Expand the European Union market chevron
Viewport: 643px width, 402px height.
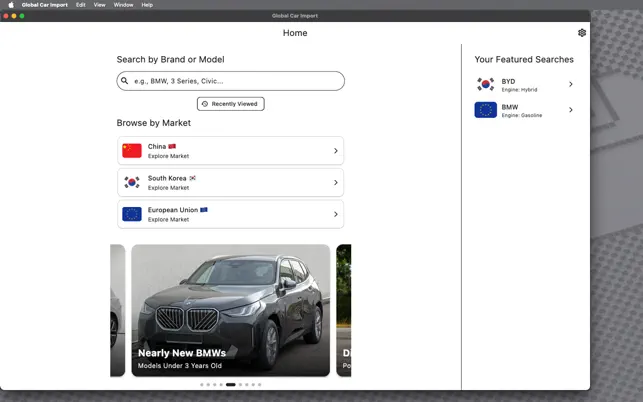(335, 214)
